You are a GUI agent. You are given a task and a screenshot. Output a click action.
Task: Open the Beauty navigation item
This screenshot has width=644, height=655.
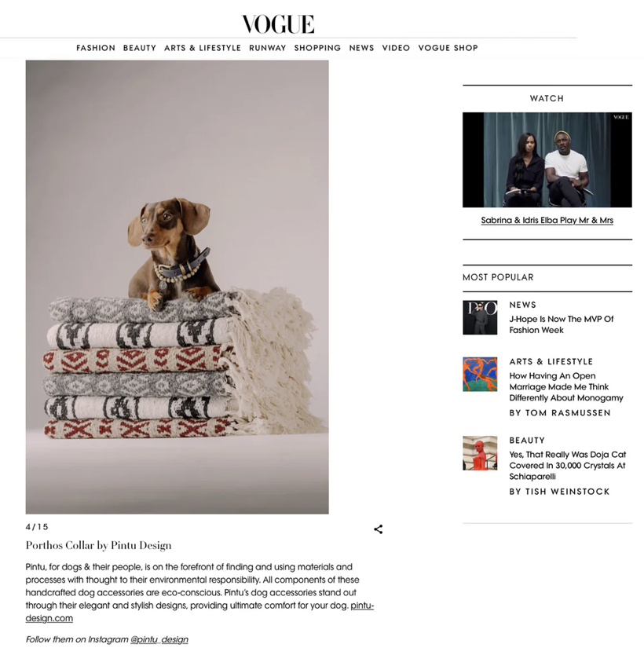(x=140, y=48)
